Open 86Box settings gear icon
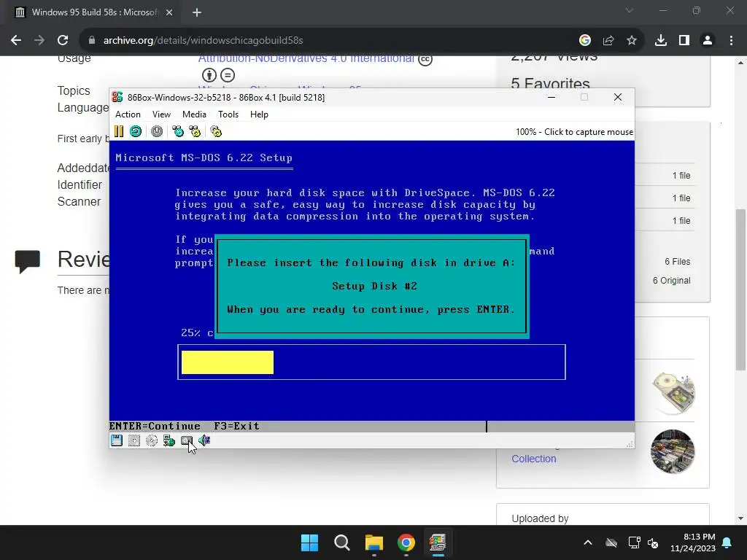The height and width of the screenshot is (560, 747). pos(216,131)
